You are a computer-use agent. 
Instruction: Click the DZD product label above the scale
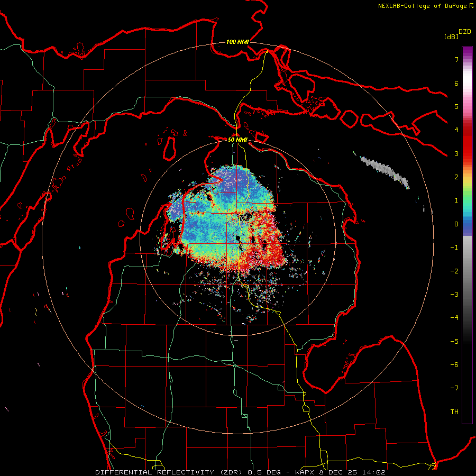point(465,32)
